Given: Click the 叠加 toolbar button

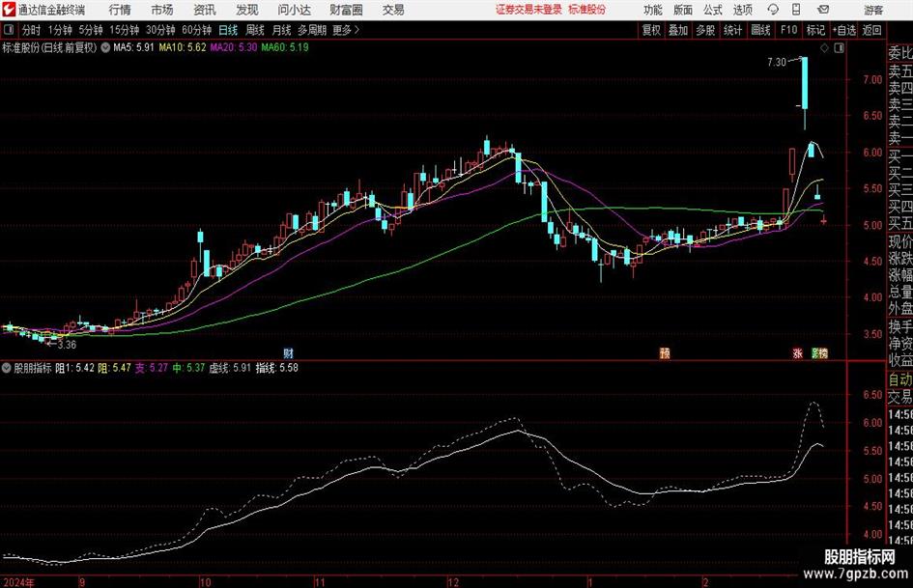Looking at the screenshot, I should click(678, 30).
